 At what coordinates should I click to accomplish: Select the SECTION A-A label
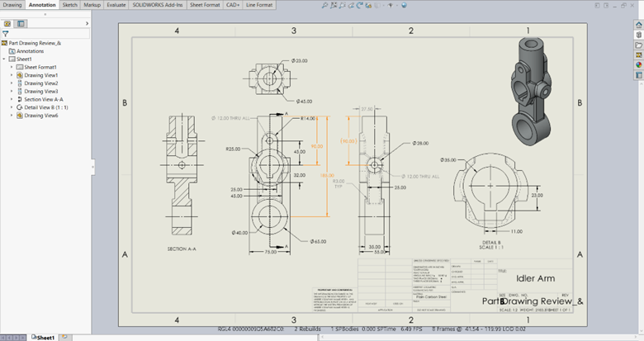click(182, 249)
